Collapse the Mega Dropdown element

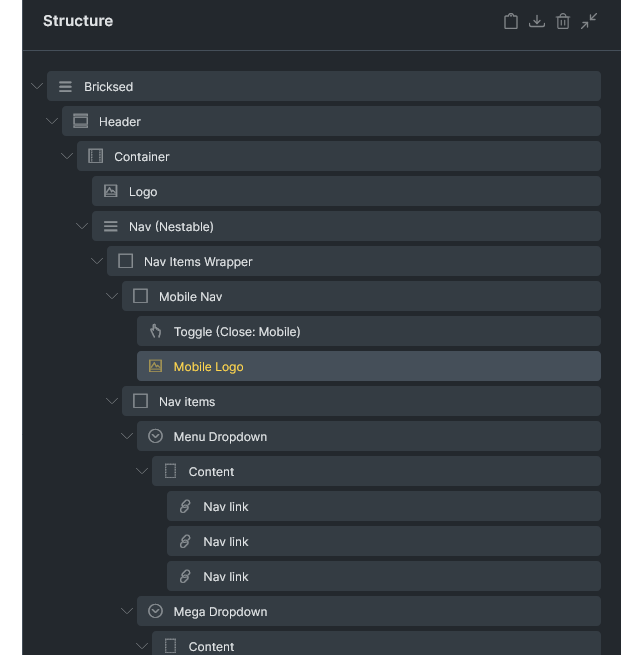[127, 611]
